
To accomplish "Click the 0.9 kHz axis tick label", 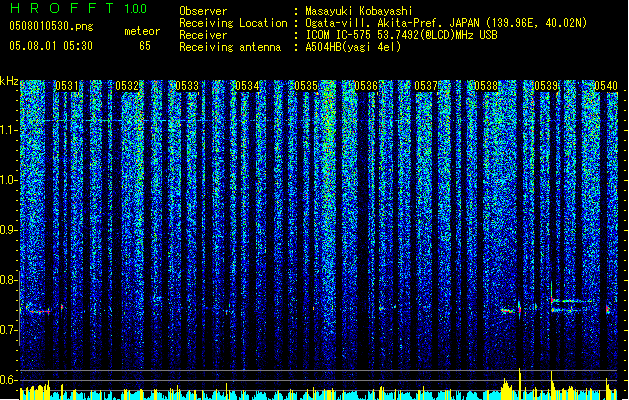I will [x=9, y=230].
